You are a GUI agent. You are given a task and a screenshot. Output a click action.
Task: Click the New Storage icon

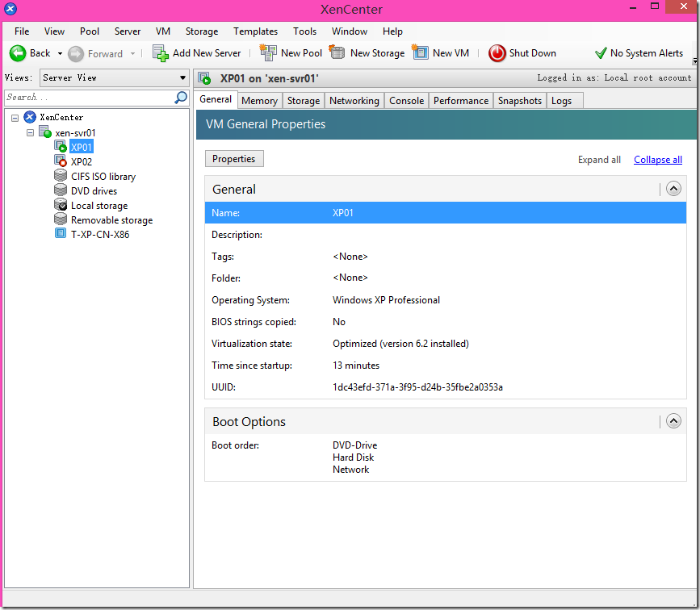pos(337,52)
